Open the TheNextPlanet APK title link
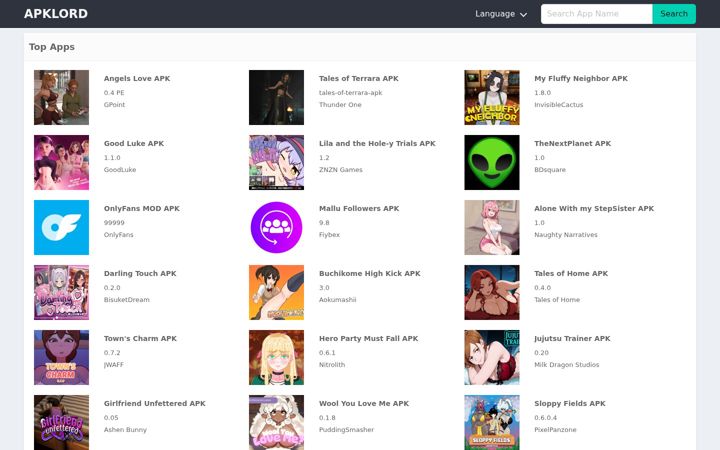Screen dimensions: 720x450 [573, 143]
